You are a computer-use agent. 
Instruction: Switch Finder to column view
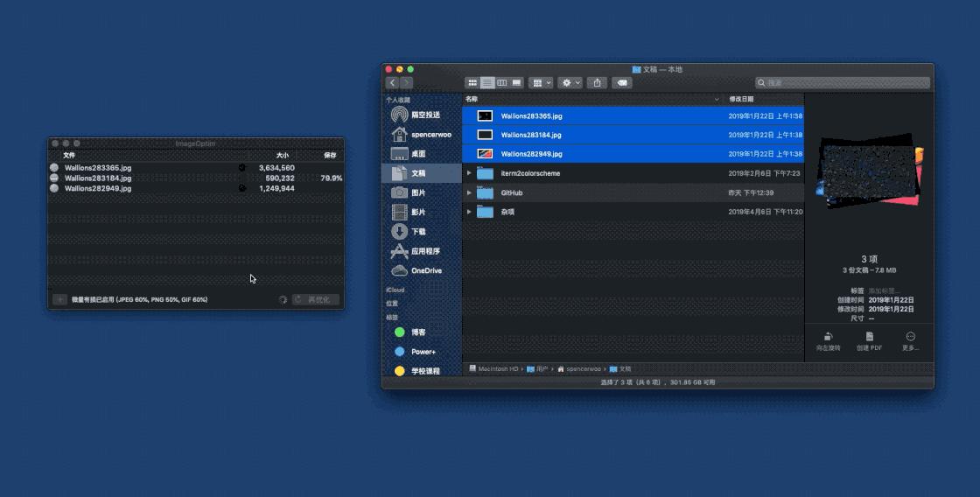tap(502, 82)
